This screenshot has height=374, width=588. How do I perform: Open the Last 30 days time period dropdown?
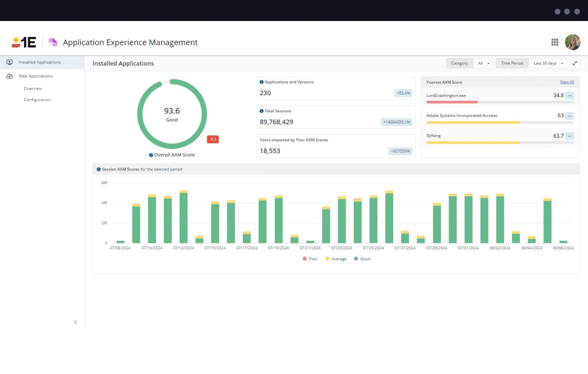tap(548, 63)
